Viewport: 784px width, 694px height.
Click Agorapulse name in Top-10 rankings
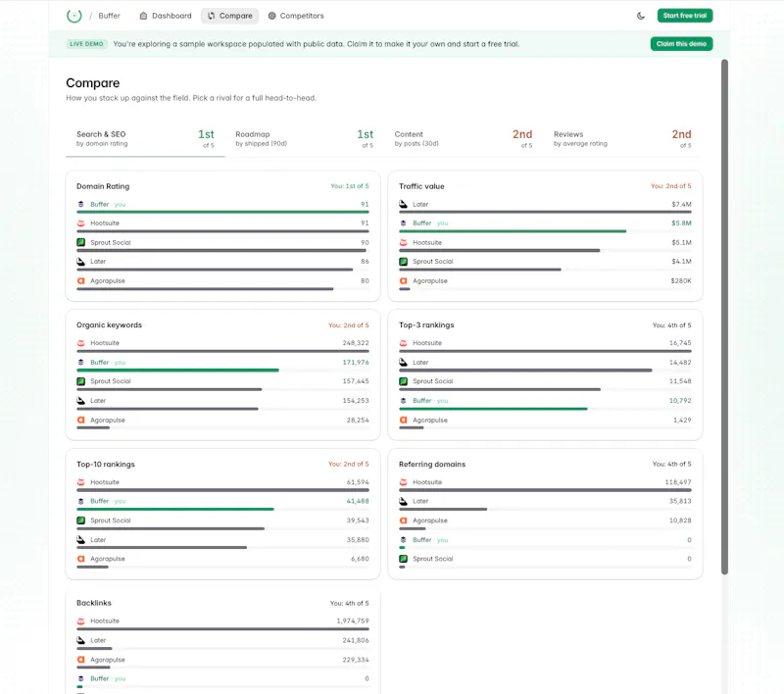pyautogui.click(x=108, y=559)
